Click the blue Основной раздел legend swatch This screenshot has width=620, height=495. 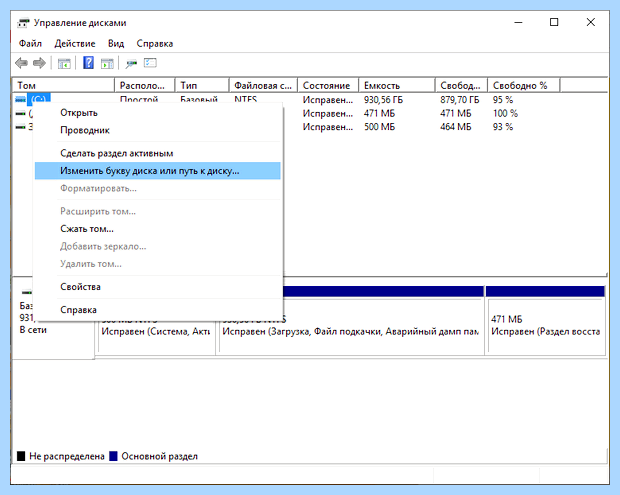point(113,456)
